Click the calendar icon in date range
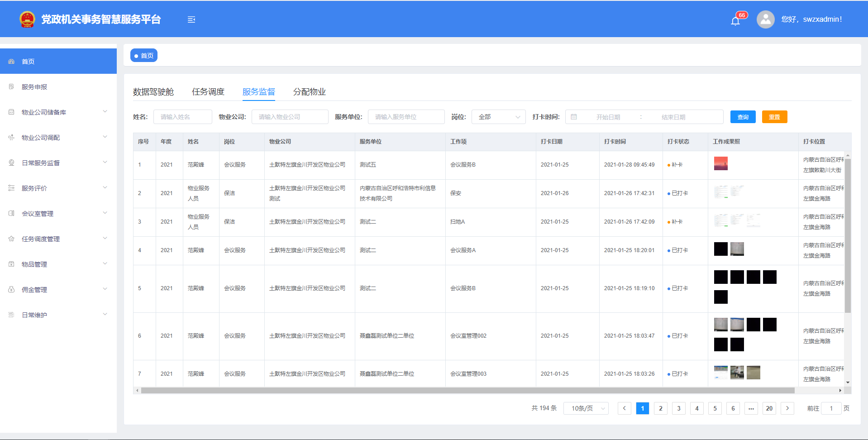Screen dimensions: 868x440 tap(574, 117)
